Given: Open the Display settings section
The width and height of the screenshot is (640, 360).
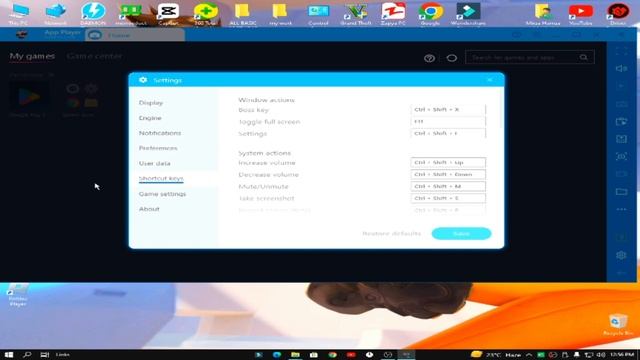Looking at the screenshot, I should point(151,102).
